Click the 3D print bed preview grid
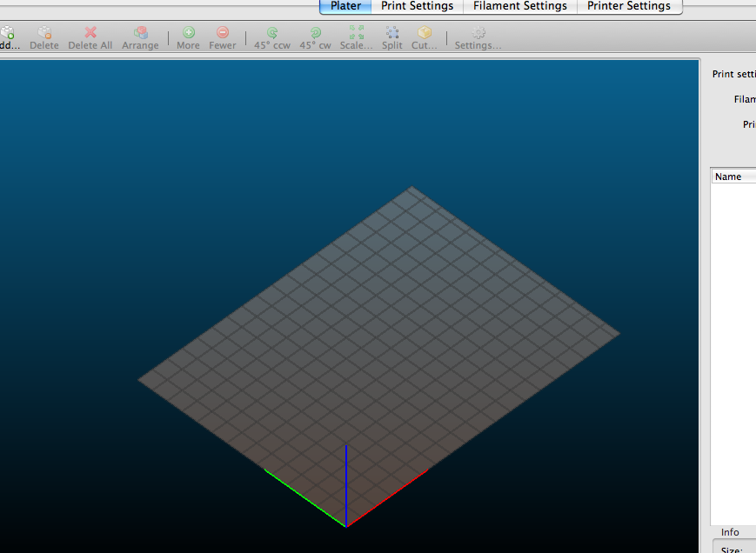756x553 pixels. pyautogui.click(x=378, y=356)
